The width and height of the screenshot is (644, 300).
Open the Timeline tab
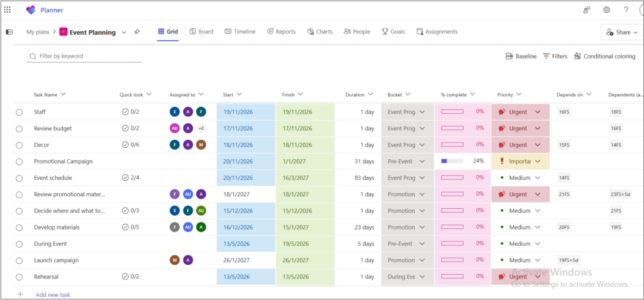pyautogui.click(x=240, y=31)
